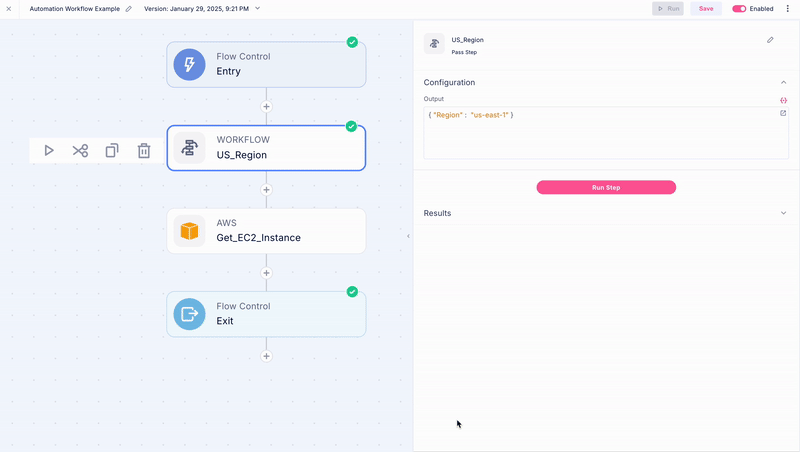Open the three-dot more options menu

(x=787, y=8)
